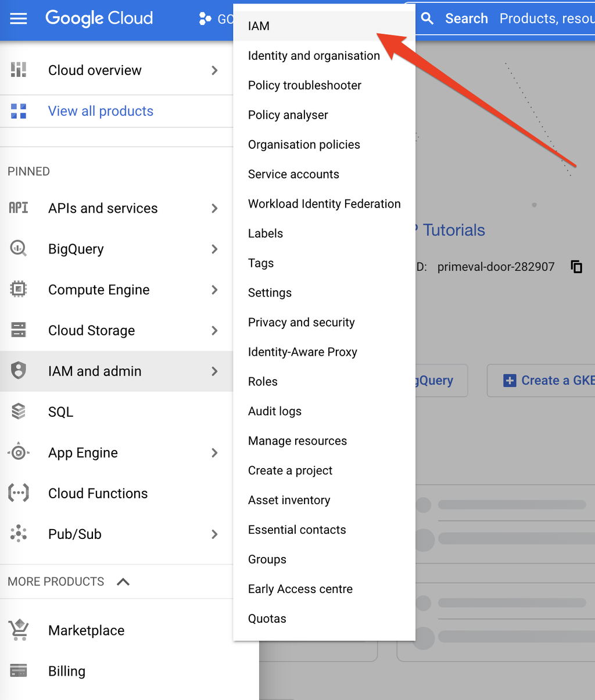Open the Billing sidebar item
This screenshot has width=595, height=700.
coord(129,671)
